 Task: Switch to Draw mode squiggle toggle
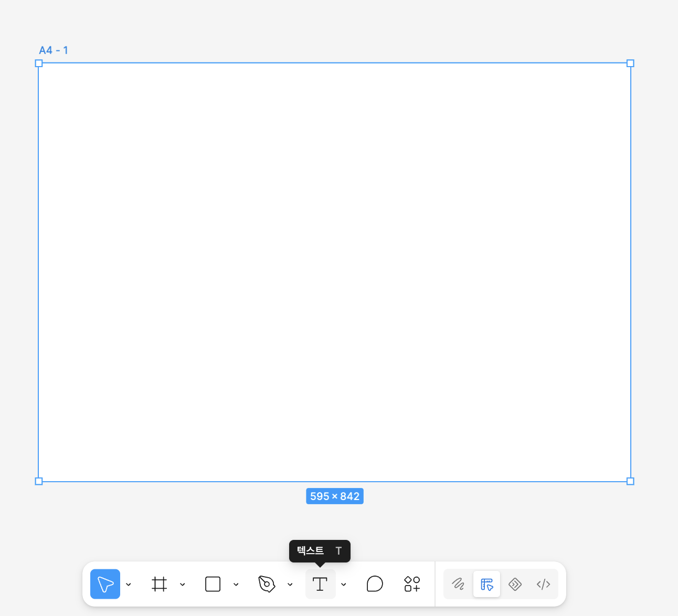[458, 584]
